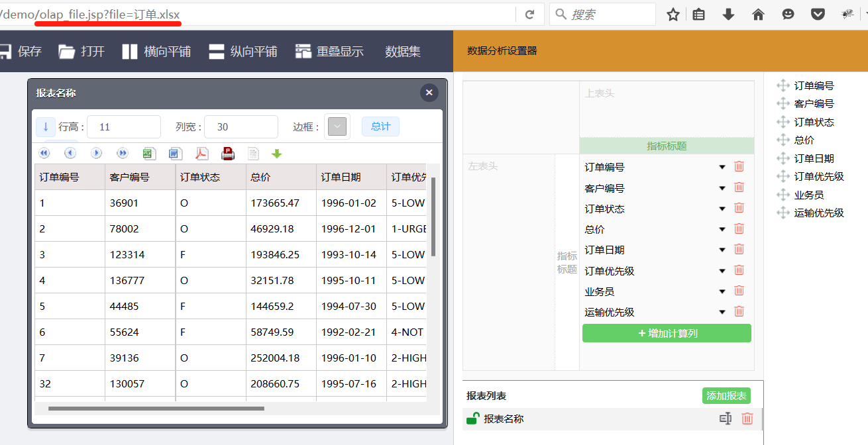The width and height of the screenshot is (868, 445).
Task: Toggle the blue down-arrow button beside 行高
Action: [x=46, y=126]
